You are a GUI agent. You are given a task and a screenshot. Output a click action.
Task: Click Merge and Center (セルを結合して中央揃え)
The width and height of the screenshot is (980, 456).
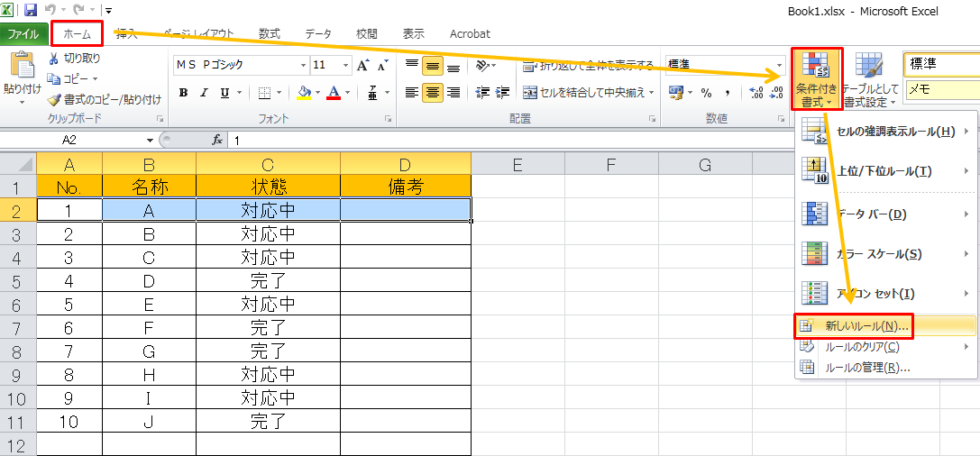(x=583, y=93)
